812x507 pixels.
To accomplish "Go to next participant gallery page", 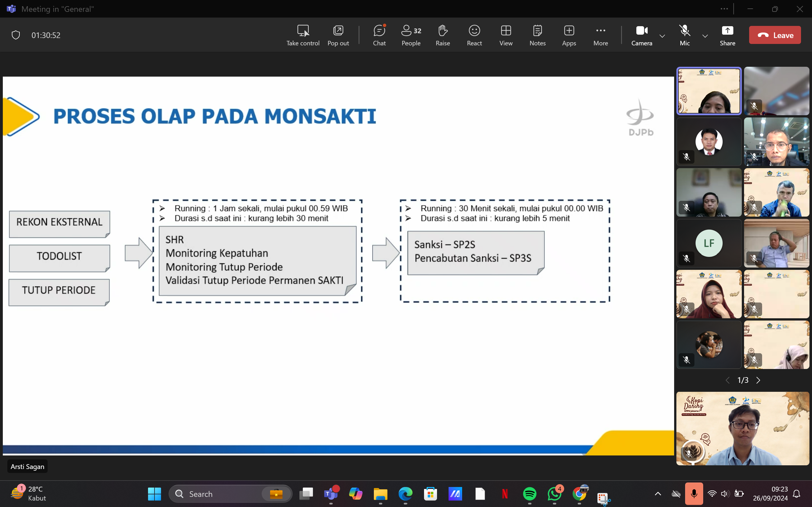I will 758,380.
